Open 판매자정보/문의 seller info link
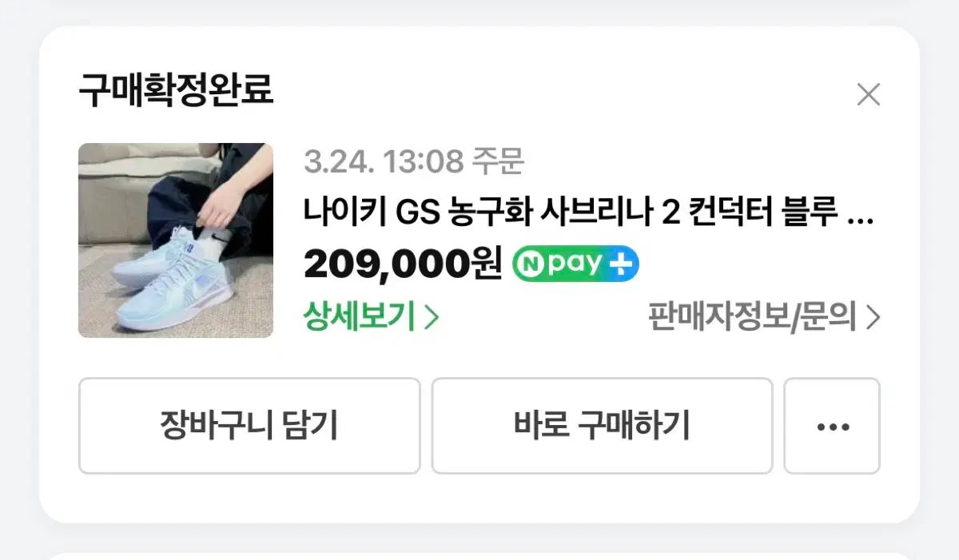Image resolution: width=959 pixels, height=560 pixels. (x=764, y=318)
